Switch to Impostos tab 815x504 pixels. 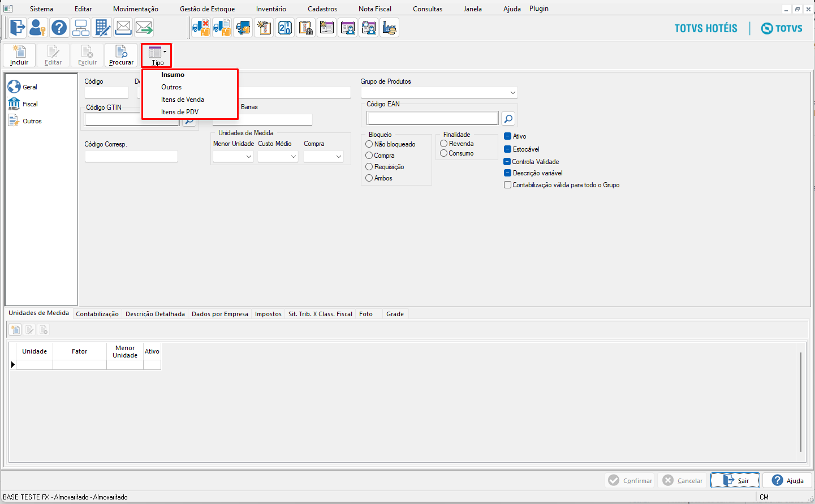pyautogui.click(x=268, y=314)
